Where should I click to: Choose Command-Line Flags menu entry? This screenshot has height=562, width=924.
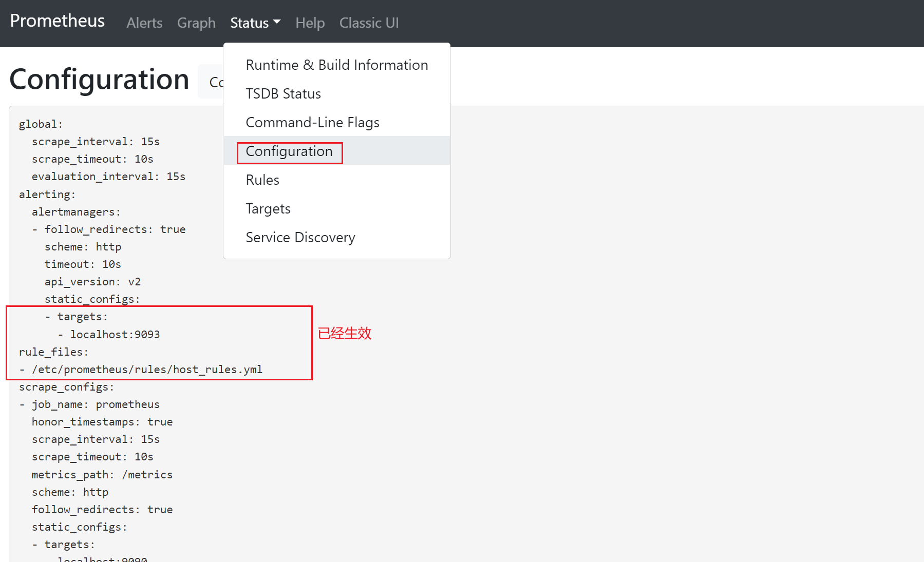[x=337, y=123]
